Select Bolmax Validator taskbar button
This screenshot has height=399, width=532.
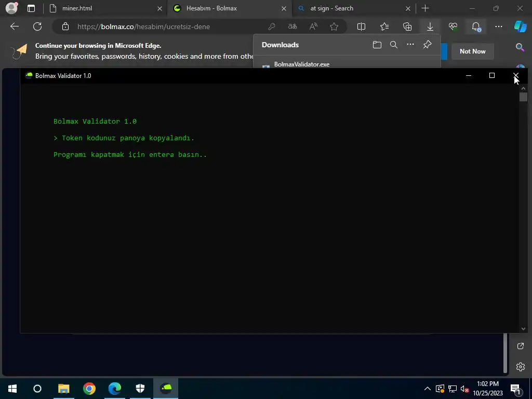(166, 389)
